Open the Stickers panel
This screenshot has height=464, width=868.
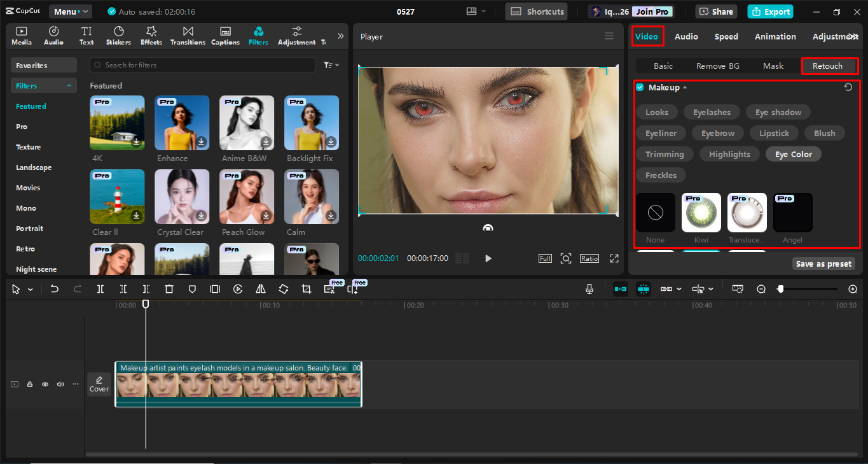(118, 36)
